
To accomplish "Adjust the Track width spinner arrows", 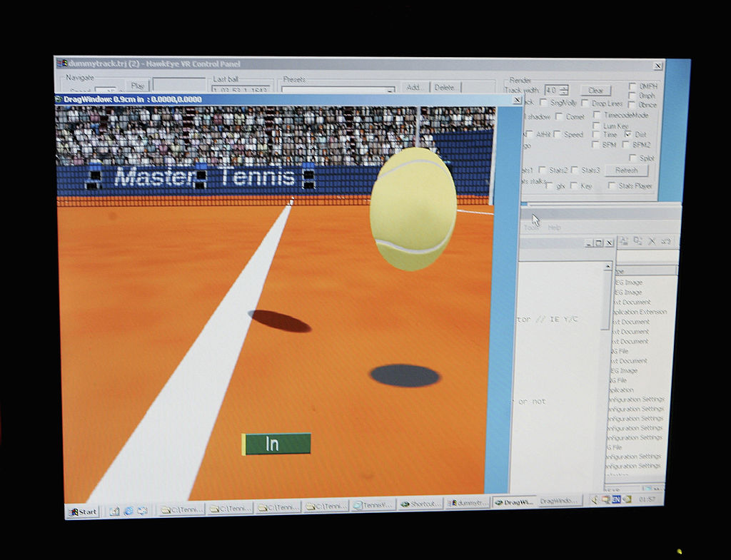I will (x=565, y=91).
